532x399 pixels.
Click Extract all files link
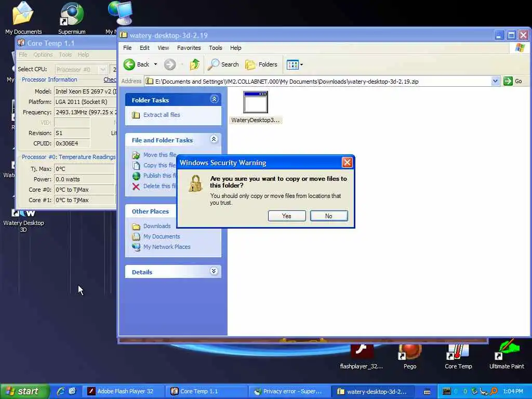click(162, 115)
